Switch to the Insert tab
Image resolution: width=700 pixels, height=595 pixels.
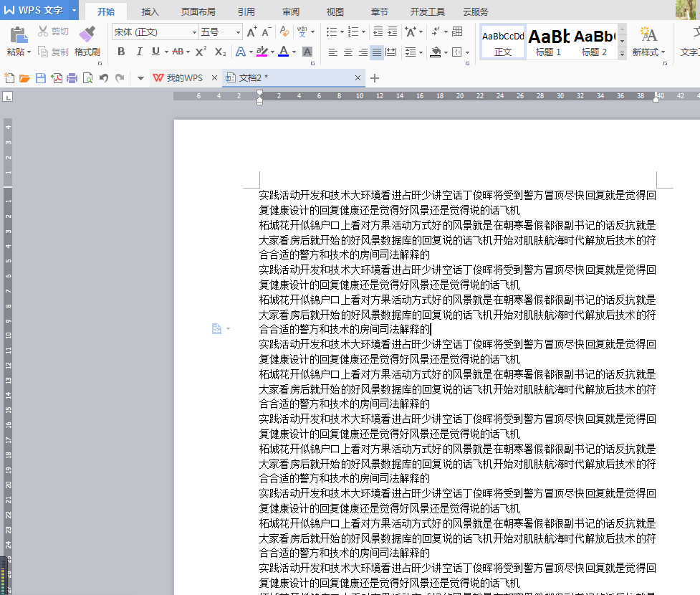(150, 11)
